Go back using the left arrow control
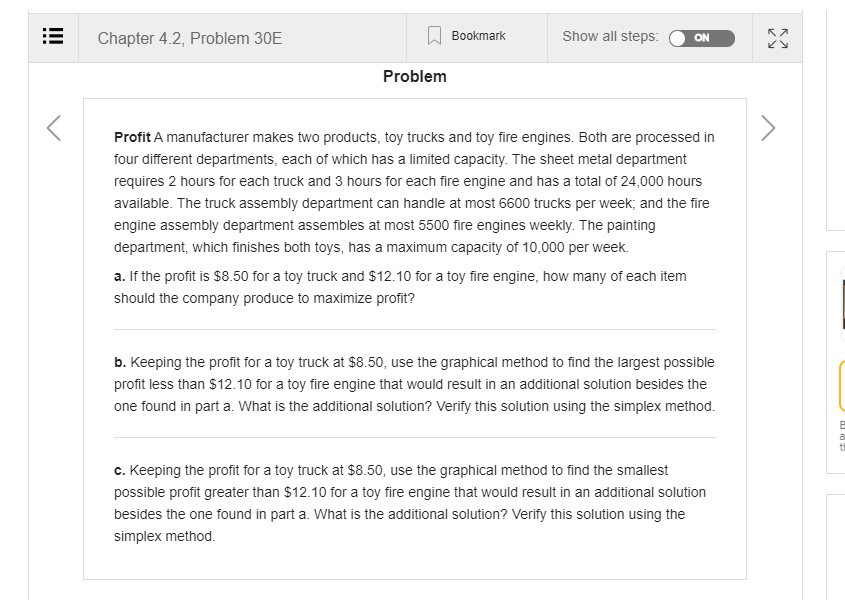Image resolution: width=845 pixels, height=600 pixels. pyautogui.click(x=55, y=128)
